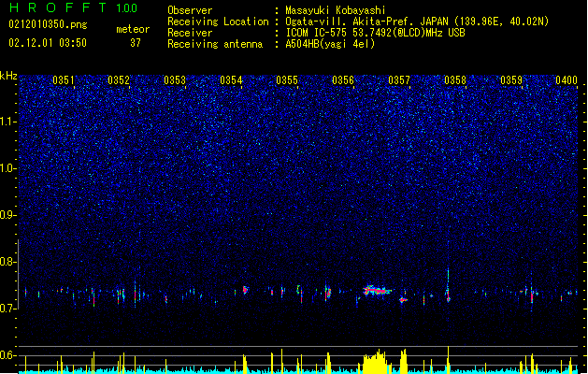Click the HROFFT 1.0.0 title text
This screenshot has width=588, height=374.
point(73,7)
